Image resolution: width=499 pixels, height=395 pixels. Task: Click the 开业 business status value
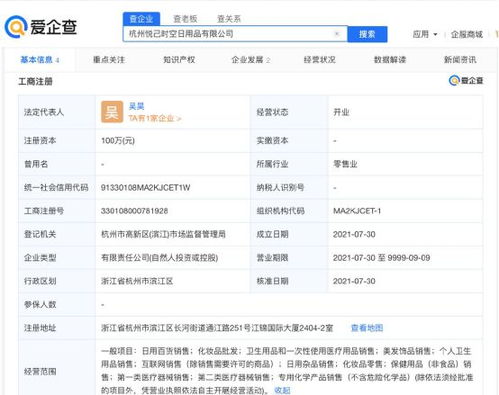[341, 112]
